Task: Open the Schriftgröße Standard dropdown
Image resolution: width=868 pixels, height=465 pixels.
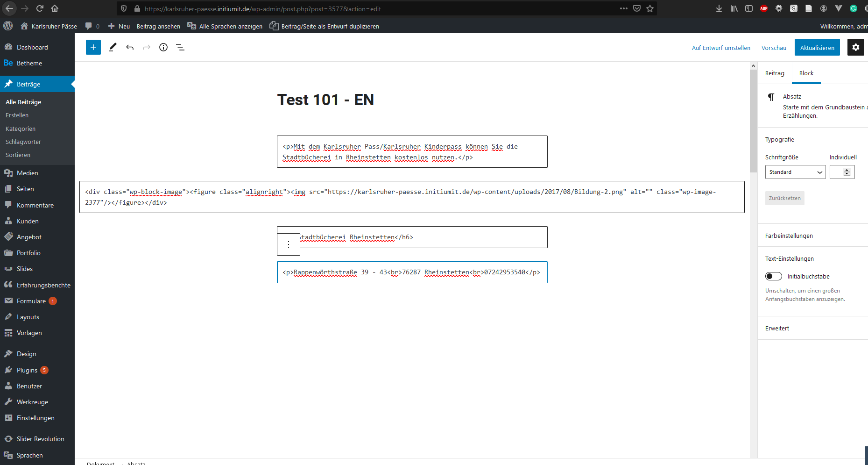Action: (x=795, y=172)
